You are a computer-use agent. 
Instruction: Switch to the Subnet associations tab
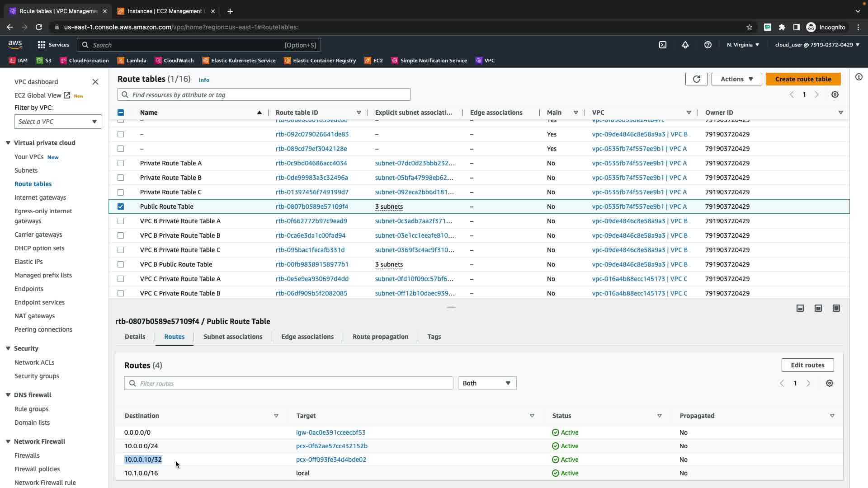point(233,337)
